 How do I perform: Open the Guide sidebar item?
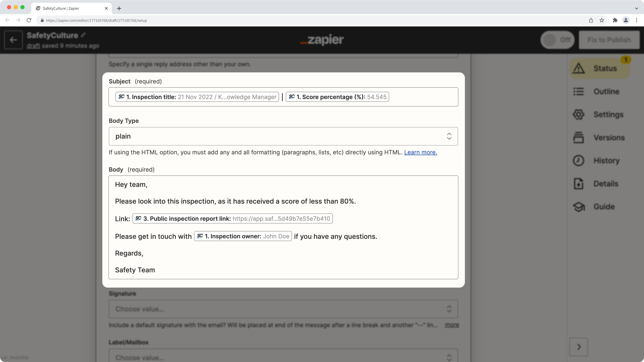click(594, 207)
